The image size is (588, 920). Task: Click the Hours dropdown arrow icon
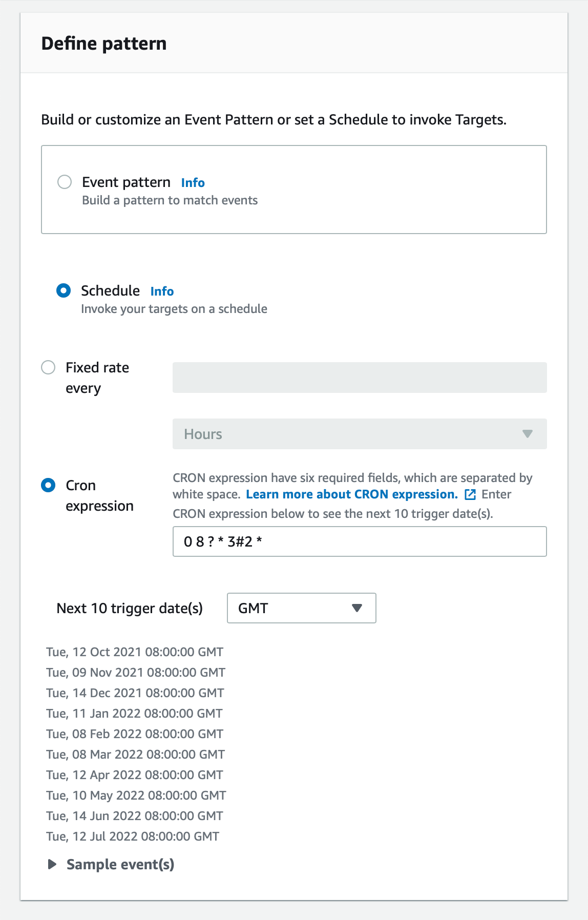528,434
